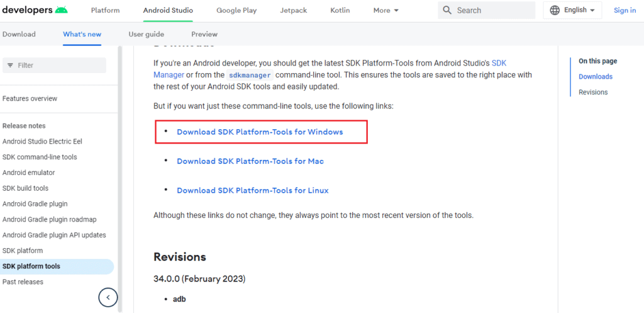Screen dimensions: 644x313
Task: Open the English language dropdown
Action: [572, 10]
